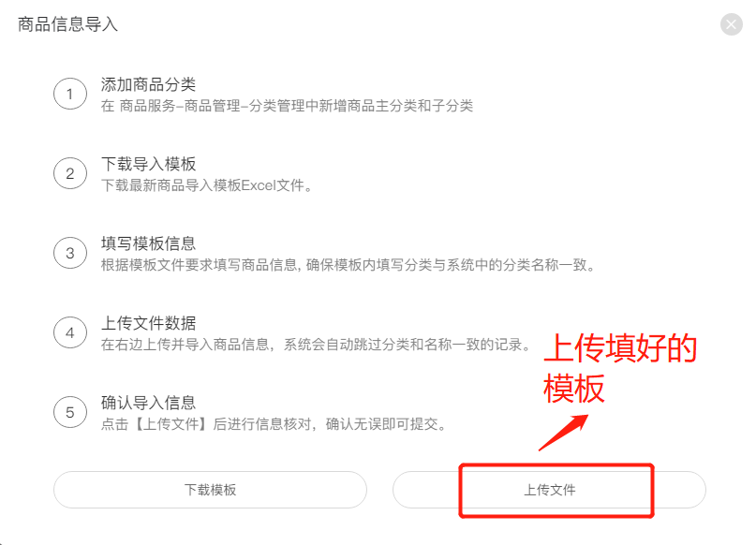The width and height of the screenshot is (756, 545).
Task: Click the 确认导入信息 step title
Action: pyautogui.click(x=148, y=403)
